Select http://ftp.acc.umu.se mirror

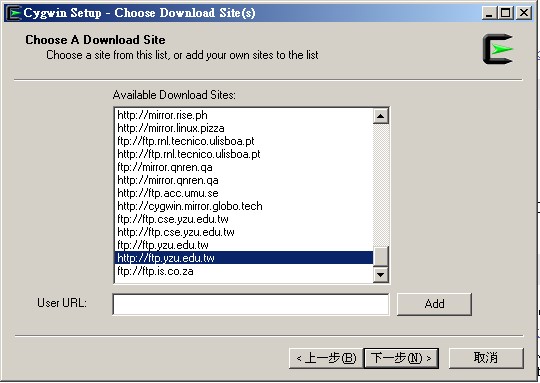(243, 193)
